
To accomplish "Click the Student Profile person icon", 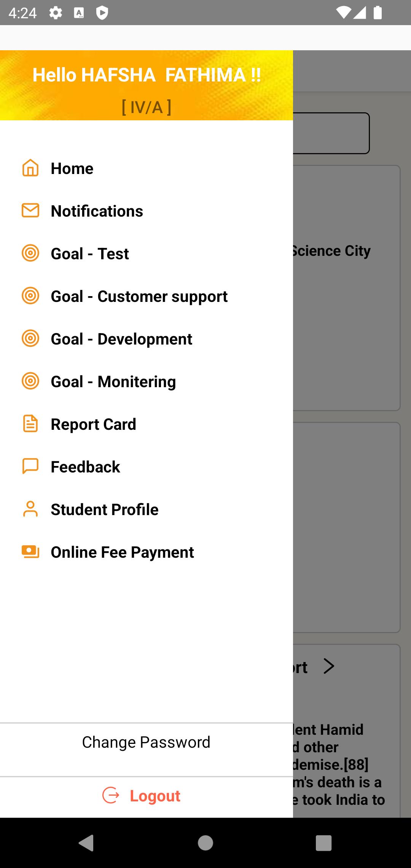I will [30, 509].
